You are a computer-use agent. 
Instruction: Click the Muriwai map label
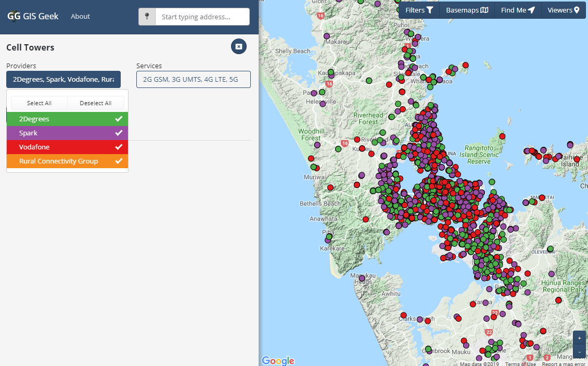[315, 177]
